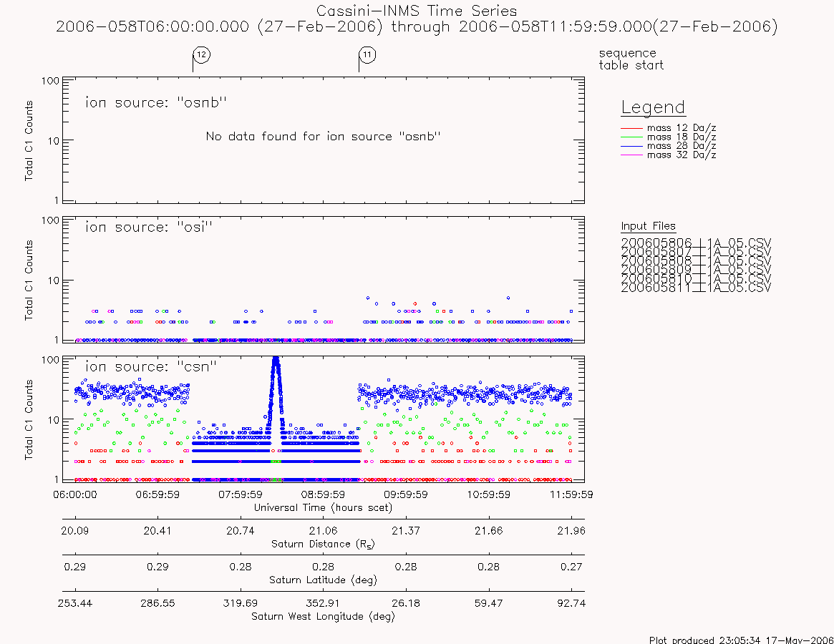The height and width of the screenshot is (644, 834).
Task: Click the 352.91 west longitude value
Action: pos(323,603)
